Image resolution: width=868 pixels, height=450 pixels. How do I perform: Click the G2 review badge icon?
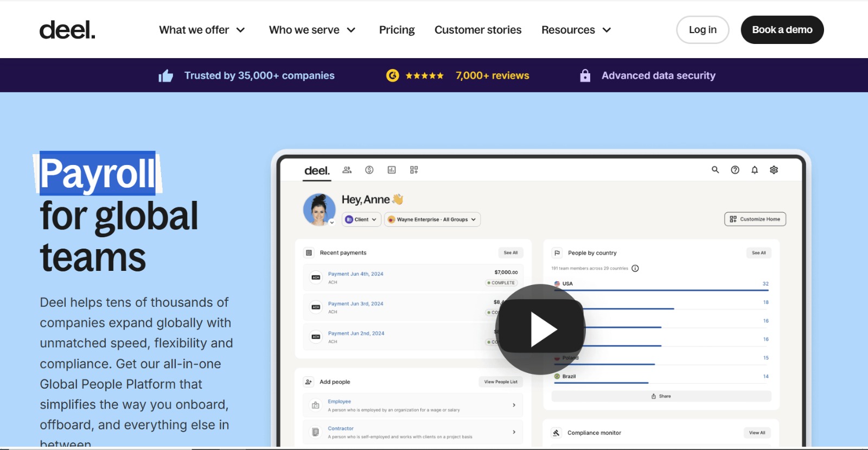[x=392, y=75]
